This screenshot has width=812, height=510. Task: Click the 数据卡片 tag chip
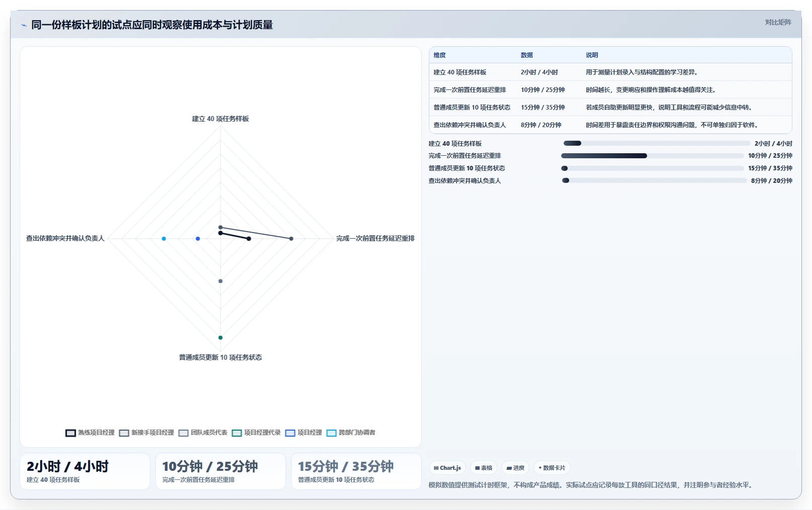tap(552, 468)
